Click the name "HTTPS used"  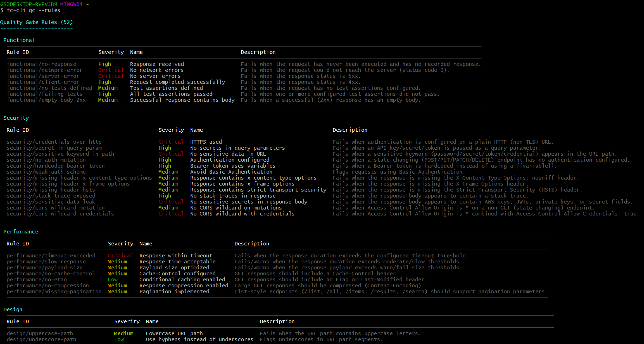[206, 142]
